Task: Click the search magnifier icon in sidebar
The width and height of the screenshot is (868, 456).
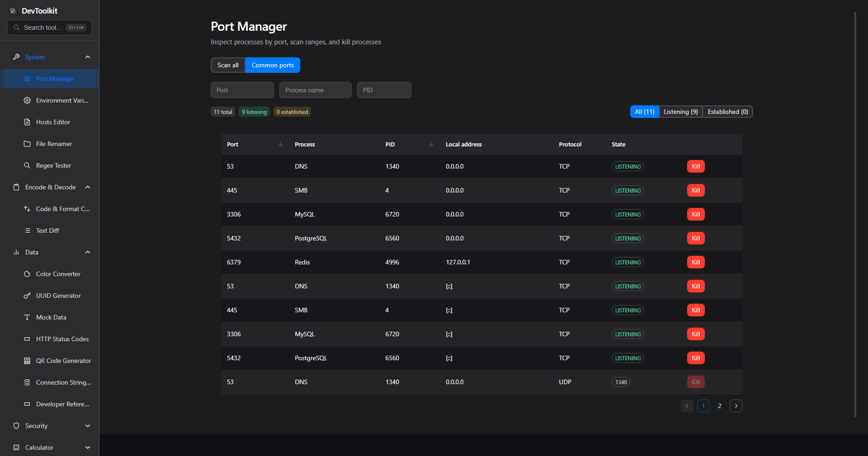Action: click(16, 28)
